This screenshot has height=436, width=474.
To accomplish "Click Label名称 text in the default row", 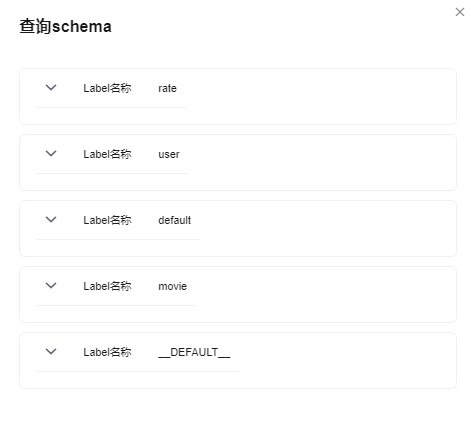I will pyautogui.click(x=107, y=220).
